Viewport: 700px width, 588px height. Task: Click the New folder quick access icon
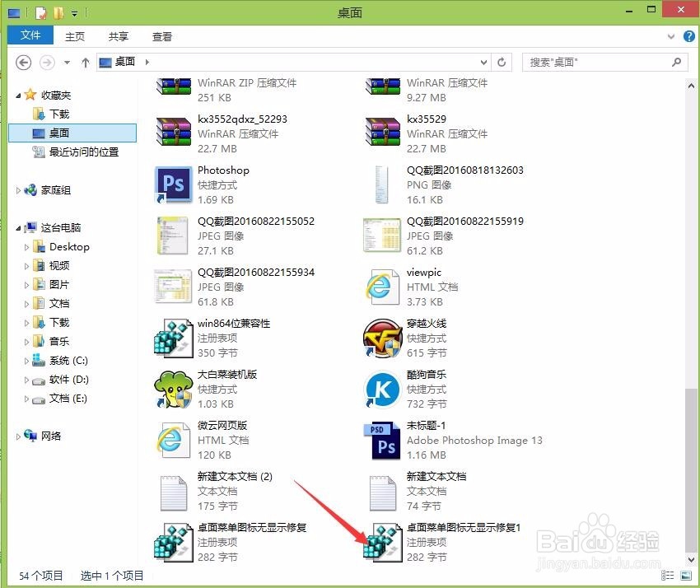click(58, 13)
